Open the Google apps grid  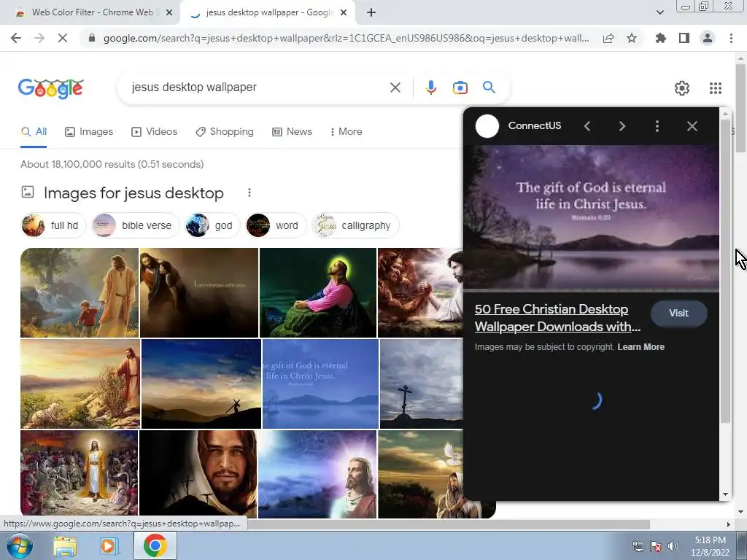pyautogui.click(x=716, y=88)
